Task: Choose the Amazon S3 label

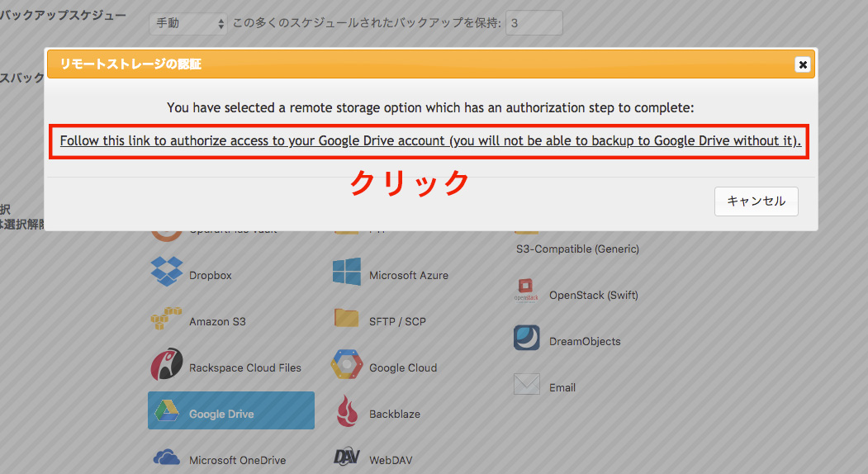Action: point(217,322)
